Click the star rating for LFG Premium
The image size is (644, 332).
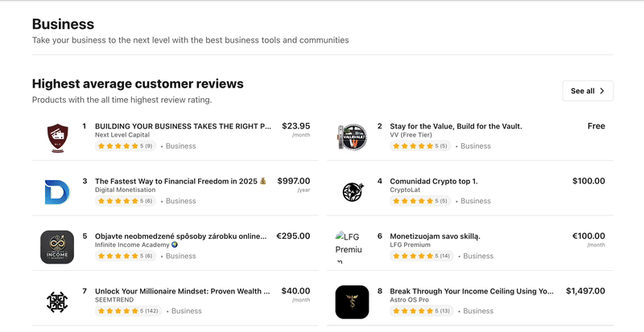click(423, 256)
